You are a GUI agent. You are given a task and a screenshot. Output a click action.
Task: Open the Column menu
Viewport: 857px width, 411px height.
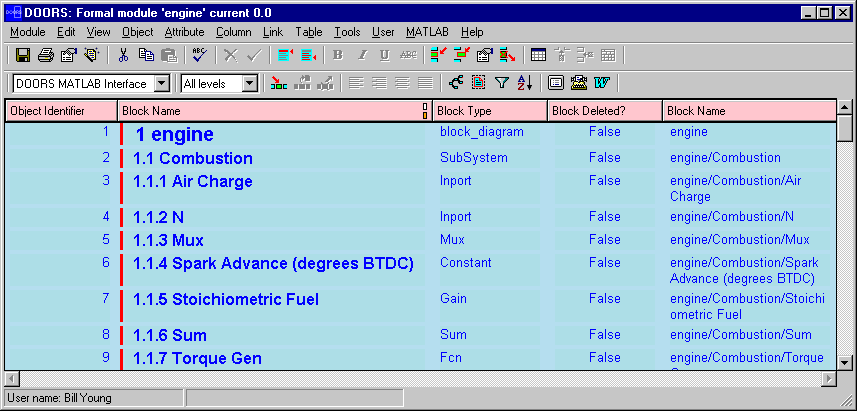click(x=233, y=32)
